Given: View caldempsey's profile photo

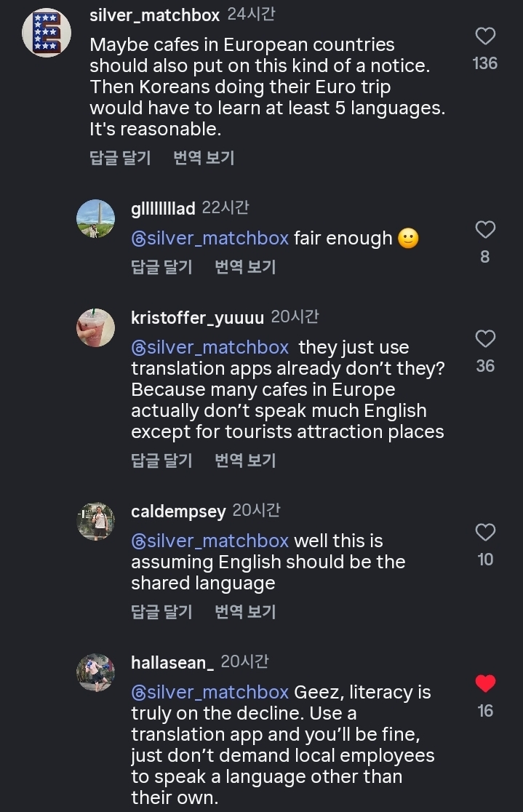Looking at the screenshot, I should 96,521.
